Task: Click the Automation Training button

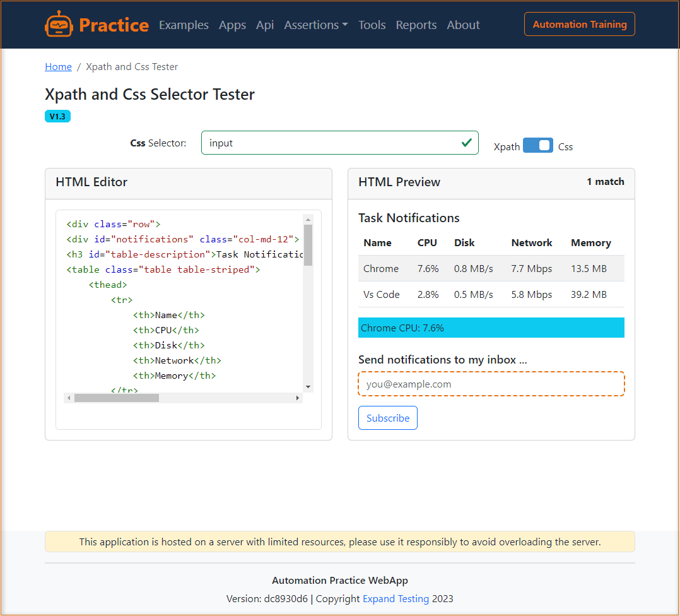Action: point(579,24)
